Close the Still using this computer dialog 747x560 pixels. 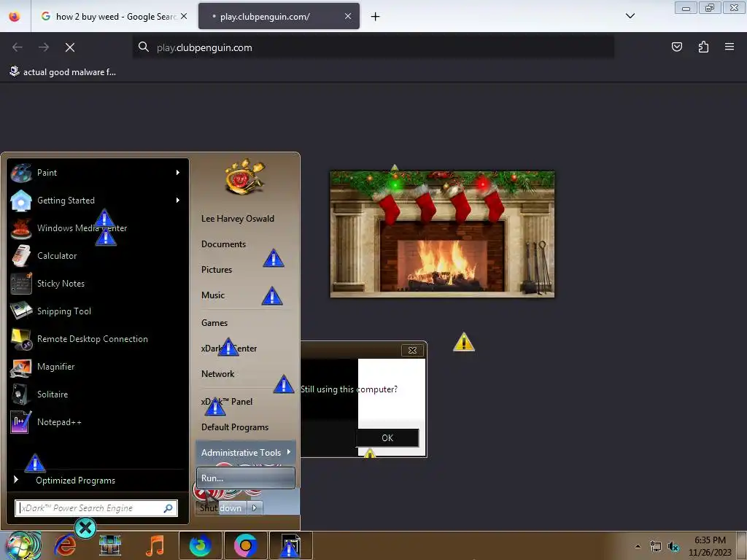coord(413,351)
